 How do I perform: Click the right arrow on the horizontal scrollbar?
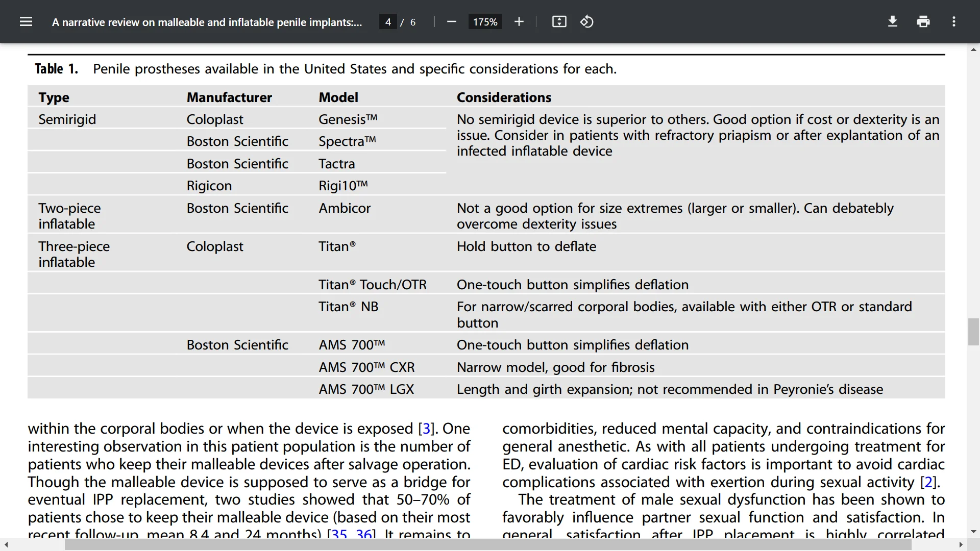(962, 545)
